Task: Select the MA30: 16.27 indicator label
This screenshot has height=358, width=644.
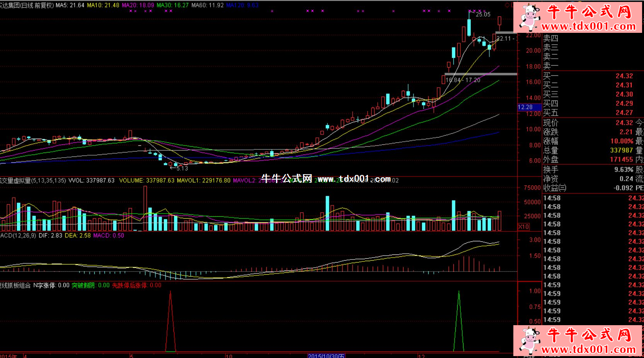Action: (x=173, y=5)
